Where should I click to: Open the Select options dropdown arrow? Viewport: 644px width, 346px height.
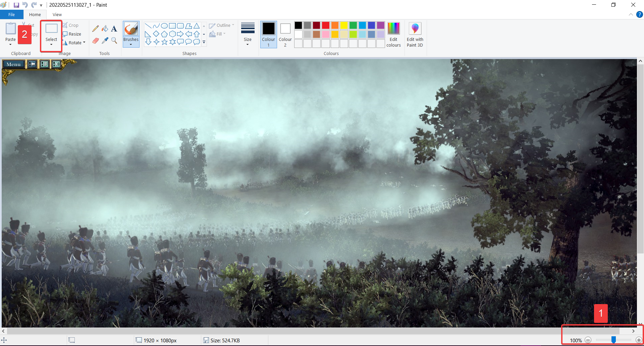(x=51, y=45)
